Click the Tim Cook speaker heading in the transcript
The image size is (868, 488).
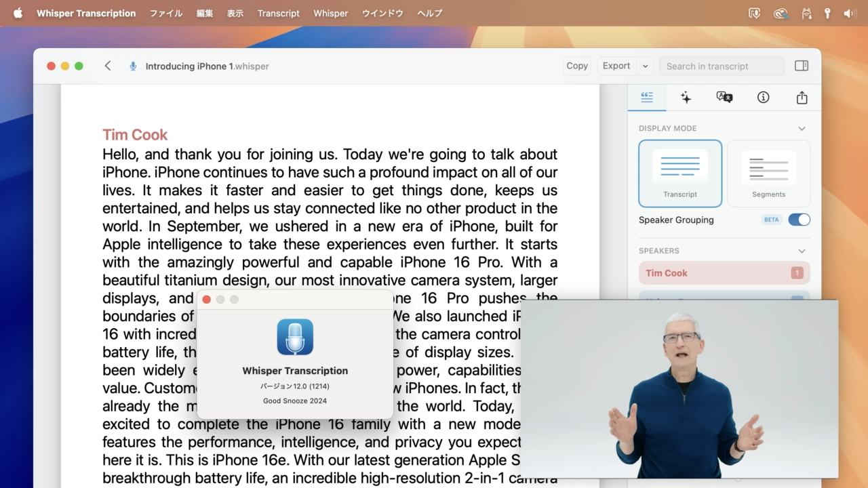(x=135, y=135)
